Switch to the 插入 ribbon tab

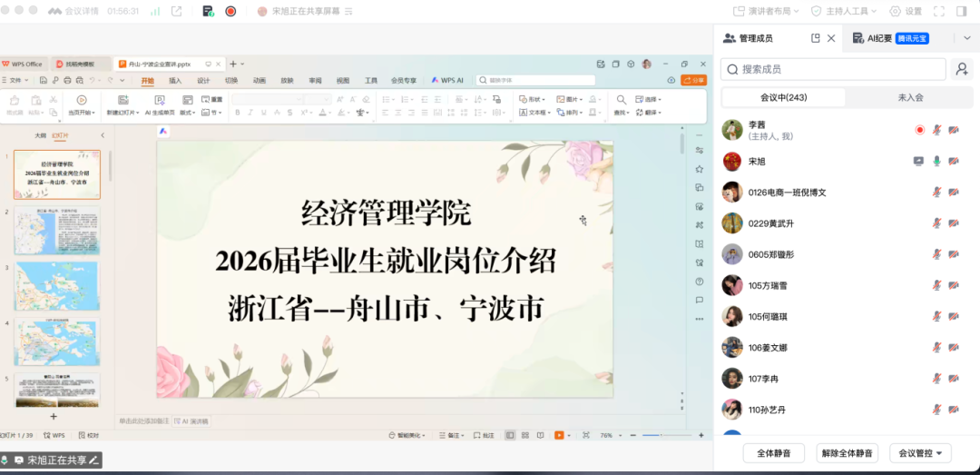175,80
